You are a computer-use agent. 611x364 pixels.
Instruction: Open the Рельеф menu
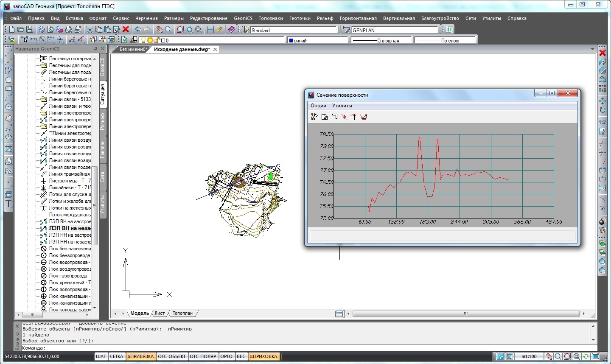325,18
